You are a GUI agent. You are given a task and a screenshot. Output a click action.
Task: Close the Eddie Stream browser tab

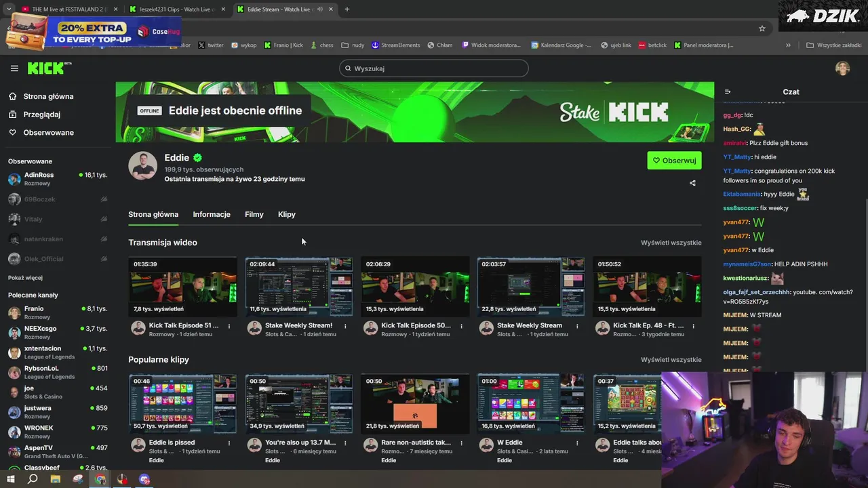(x=330, y=9)
